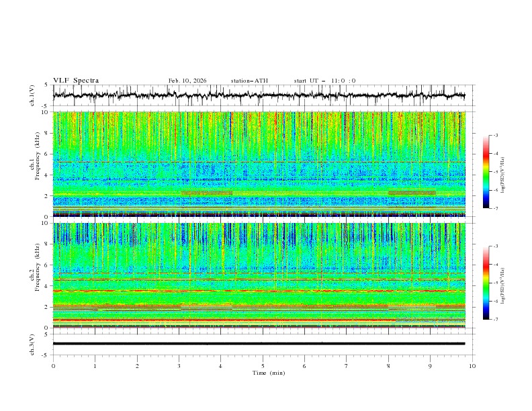
Task: Click inside the ch.1 spectrogram panel
Action: coord(259,164)
